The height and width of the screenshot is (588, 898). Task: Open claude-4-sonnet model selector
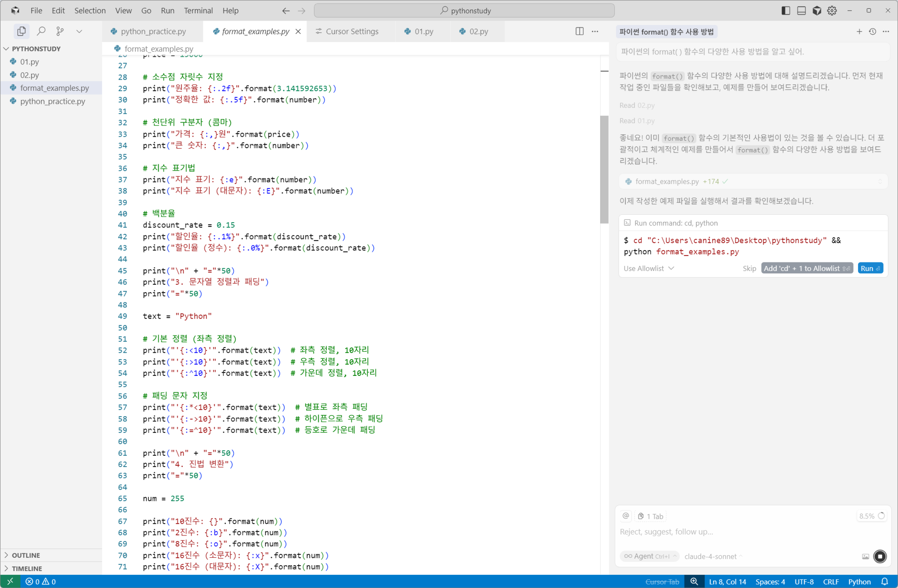click(713, 556)
